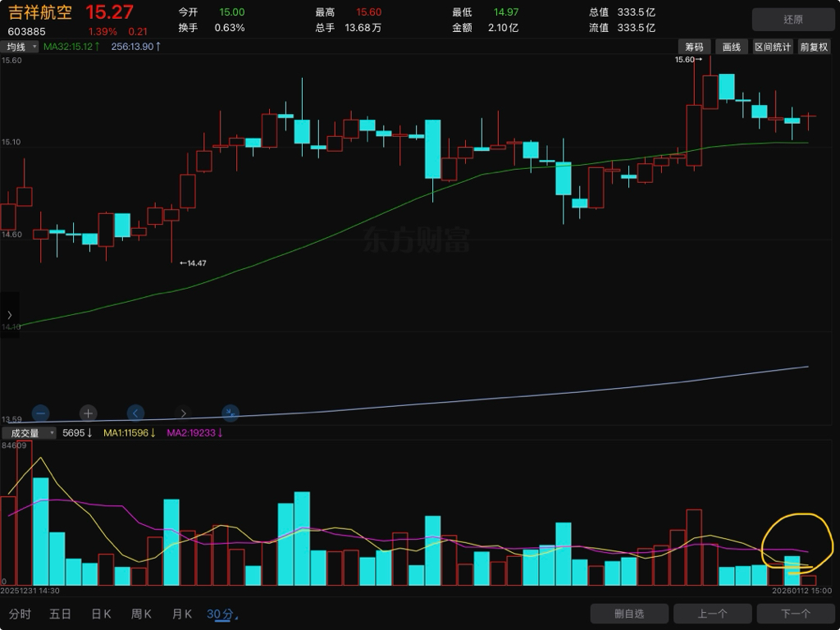Click the MA1:11596 volume label
840x630 pixels.
[x=129, y=433]
